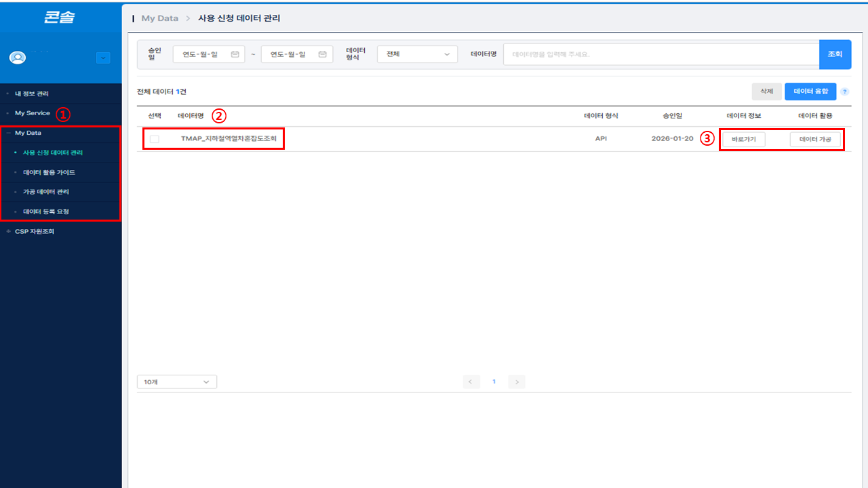Screen dimensions: 868x488
Task: Open the 10개 page size dropdown
Action: tap(176, 382)
